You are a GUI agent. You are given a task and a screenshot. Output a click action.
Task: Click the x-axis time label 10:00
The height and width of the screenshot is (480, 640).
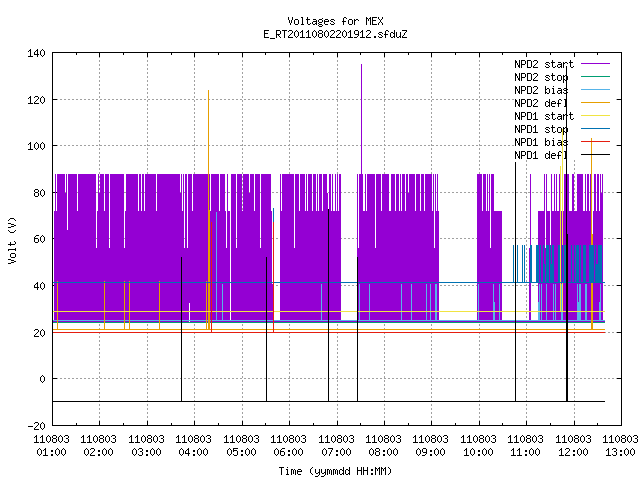478,452
